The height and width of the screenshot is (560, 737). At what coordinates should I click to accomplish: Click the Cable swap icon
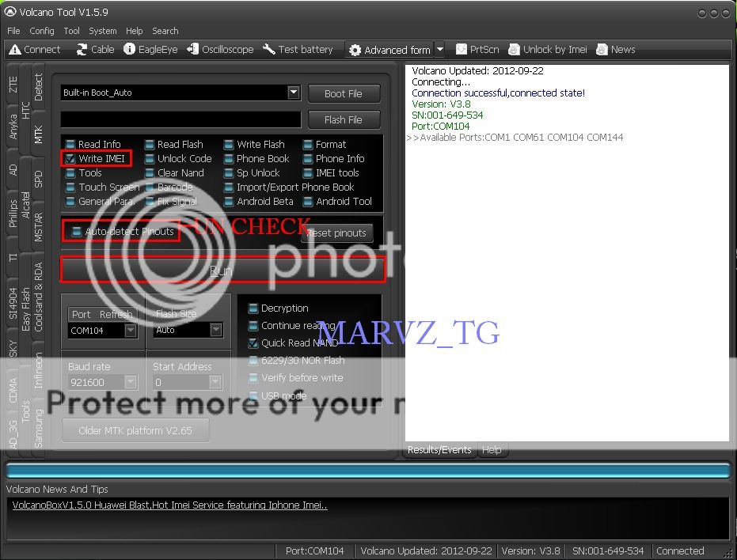coord(82,49)
